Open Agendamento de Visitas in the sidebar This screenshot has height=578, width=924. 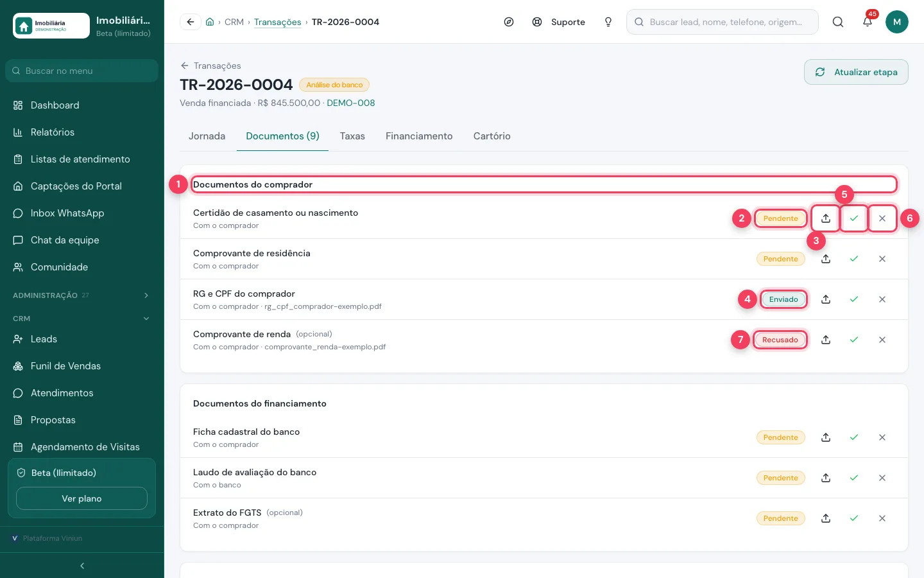(81, 447)
